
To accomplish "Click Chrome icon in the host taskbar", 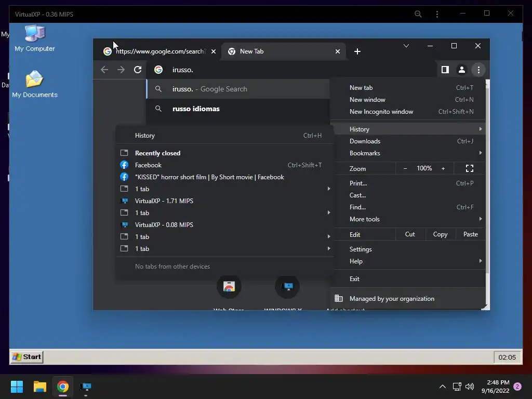I will click(62, 387).
